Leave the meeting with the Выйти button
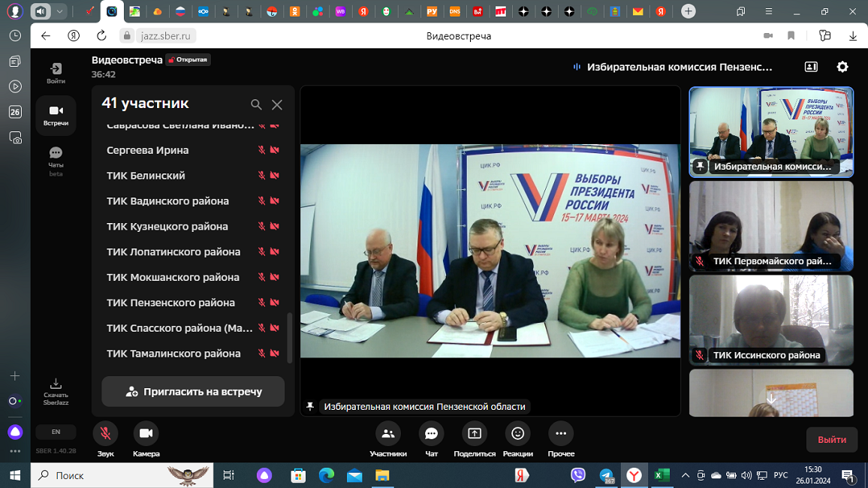The height and width of the screenshot is (488, 868). (x=831, y=440)
